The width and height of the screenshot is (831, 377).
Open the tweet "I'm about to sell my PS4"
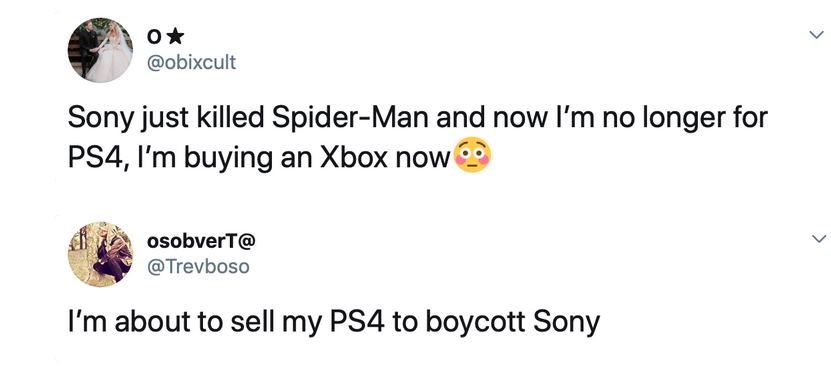[334, 322]
